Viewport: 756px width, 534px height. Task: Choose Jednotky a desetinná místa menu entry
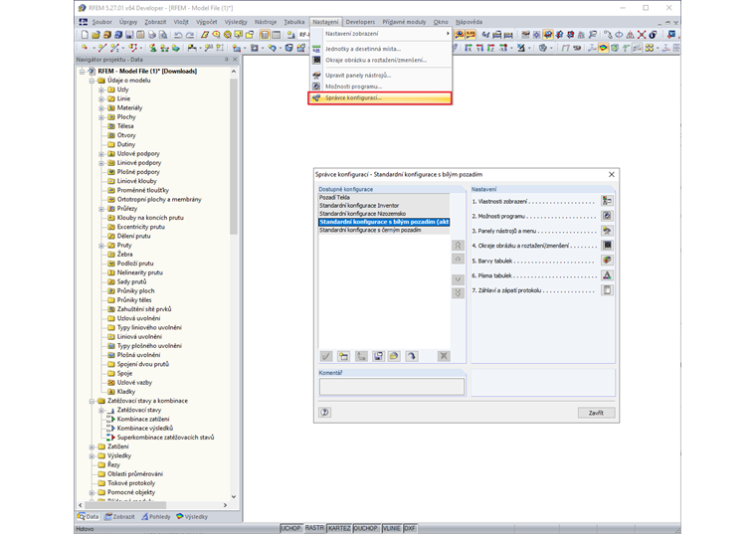click(x=380, y=49)
